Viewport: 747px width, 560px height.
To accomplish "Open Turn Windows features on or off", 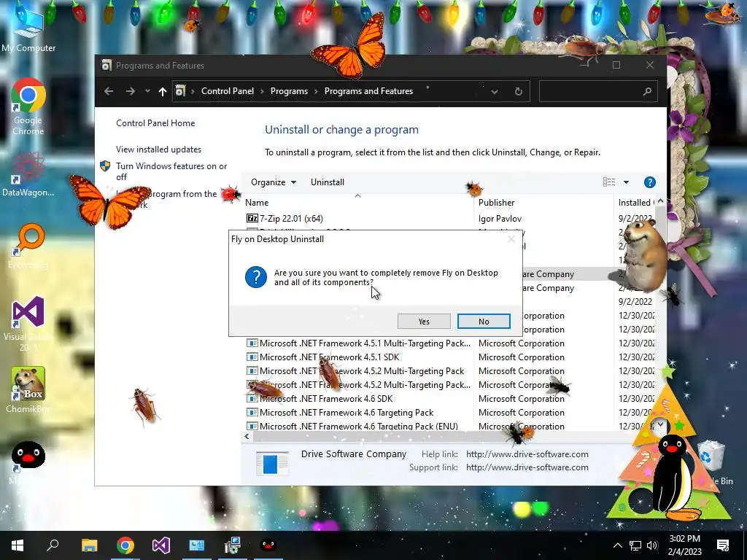I will [171, 171].
